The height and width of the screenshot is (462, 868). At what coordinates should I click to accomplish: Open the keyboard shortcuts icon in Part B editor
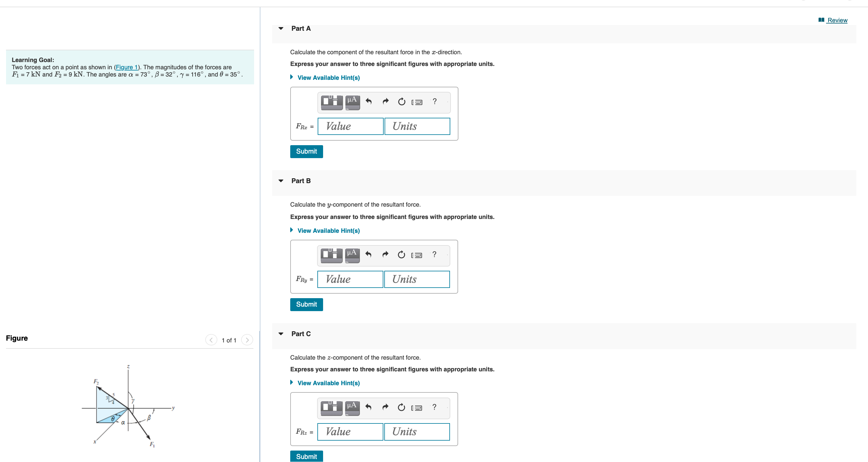click(x=417, y=255)
